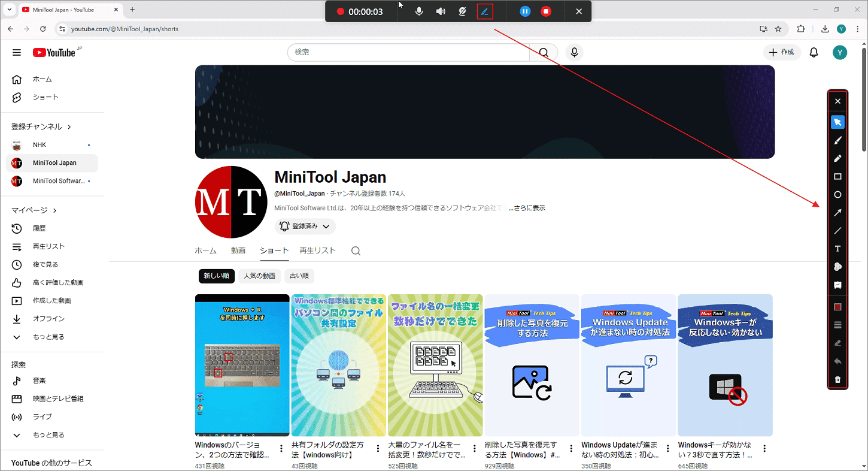868x471 pixels.
Task: Select the arrow drawing tool
Action: click(x=837, y=212)
